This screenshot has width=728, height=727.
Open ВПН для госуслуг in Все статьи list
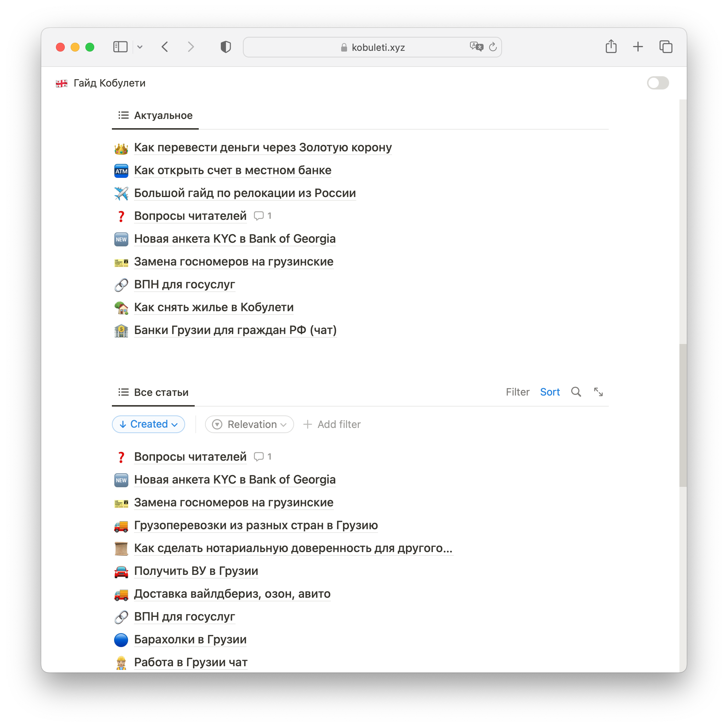(x=185, y=617)
